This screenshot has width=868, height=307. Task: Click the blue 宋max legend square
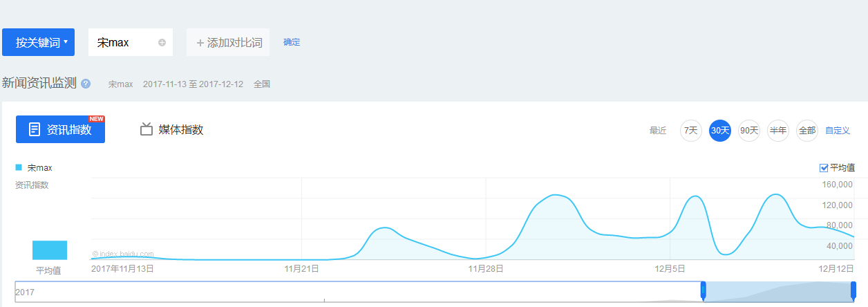[19, 167]
